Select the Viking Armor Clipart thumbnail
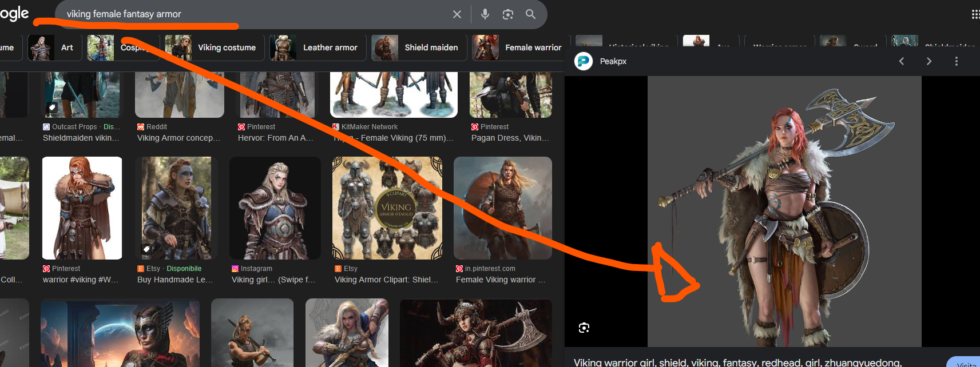 coord(387,208)
